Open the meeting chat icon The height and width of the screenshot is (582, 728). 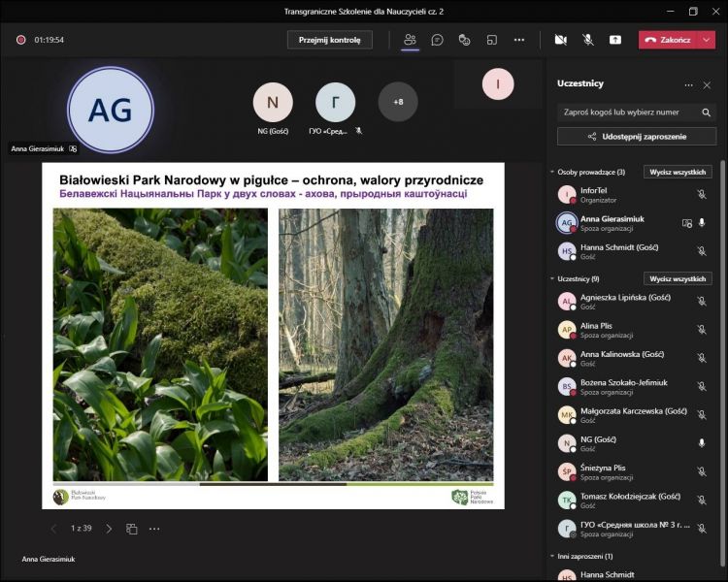438,40
